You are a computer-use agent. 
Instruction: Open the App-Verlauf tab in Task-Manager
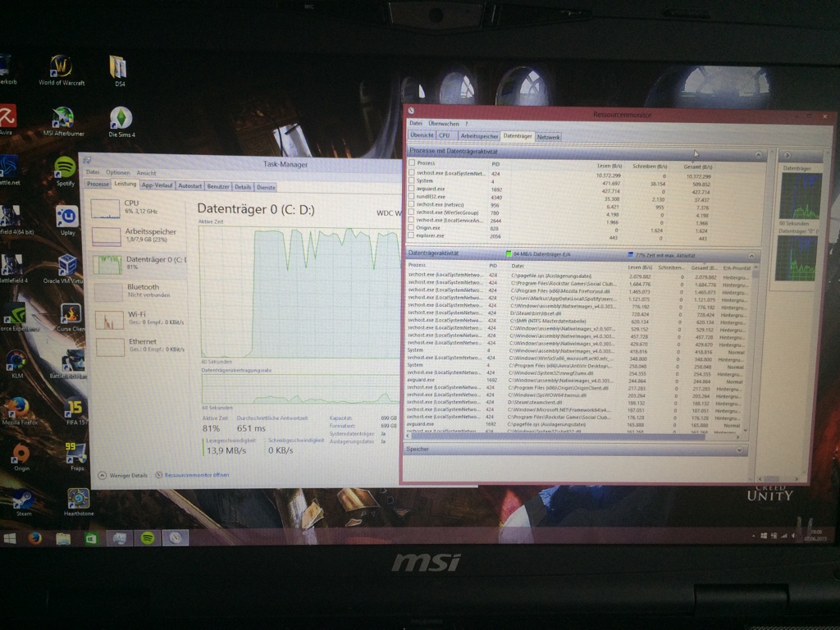(157, 185)
